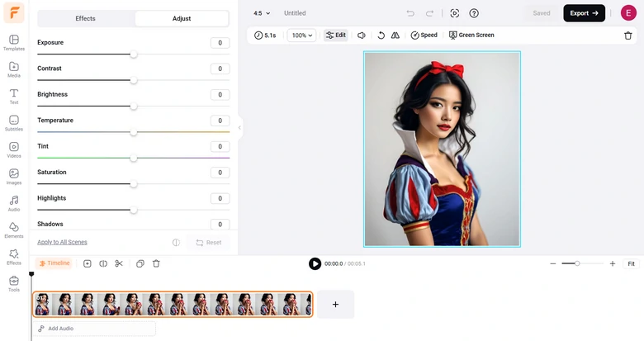Click the redo arrow
Image resolution: width=644 pixels, height=341 pixels.
click(429, 13)
